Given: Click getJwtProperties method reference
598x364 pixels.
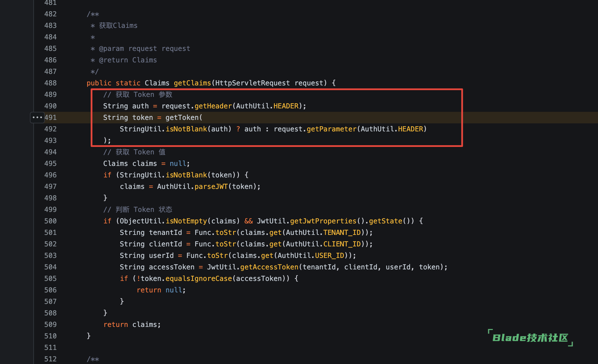Looking at the screenshot, I should [323, 221].
